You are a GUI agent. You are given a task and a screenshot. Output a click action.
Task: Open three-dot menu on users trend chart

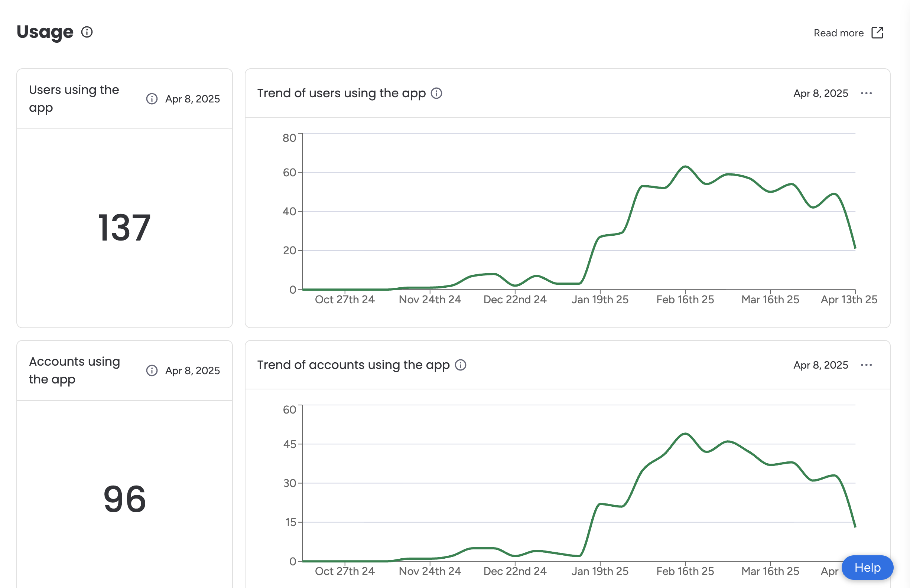tap(866, 94)
